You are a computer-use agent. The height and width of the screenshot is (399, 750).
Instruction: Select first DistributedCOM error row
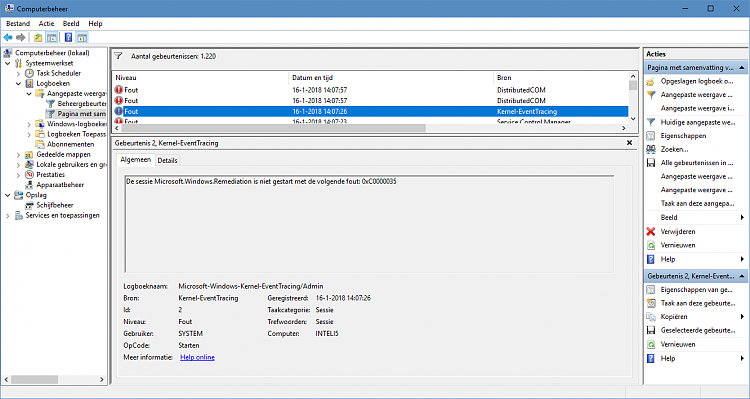pos(370,90)
